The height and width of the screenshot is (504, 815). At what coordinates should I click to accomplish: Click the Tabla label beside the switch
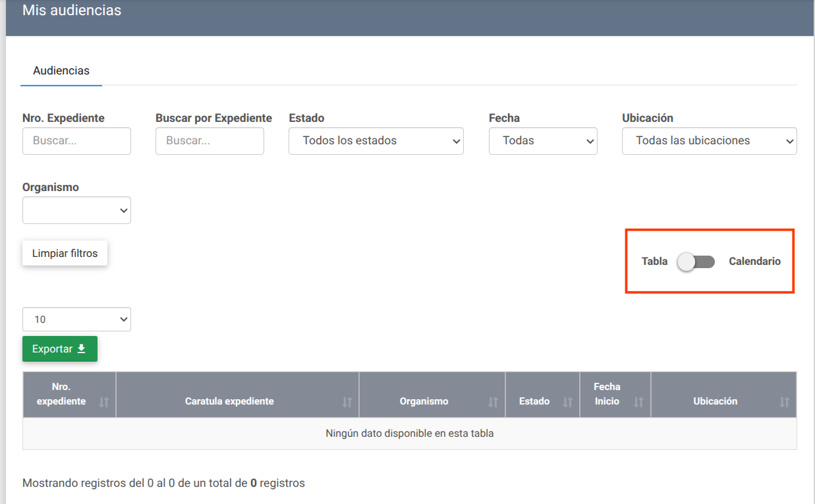[654, 262]
